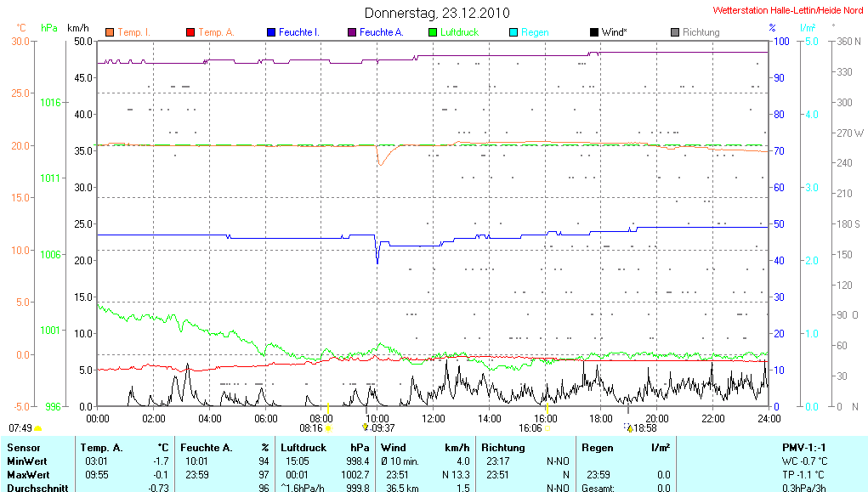Click the sunrise icon beside 08:16
The image size is (868, 492).
point(328,428)
